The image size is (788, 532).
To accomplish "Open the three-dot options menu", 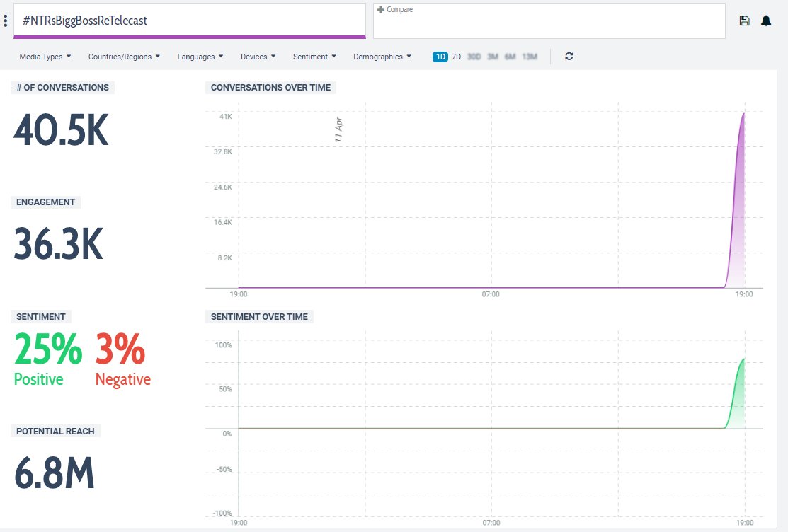I will coord(6,21).
